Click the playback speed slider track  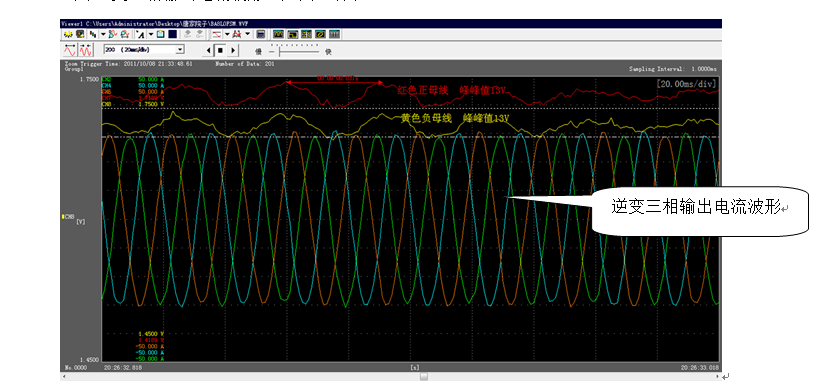coord(295,51)
